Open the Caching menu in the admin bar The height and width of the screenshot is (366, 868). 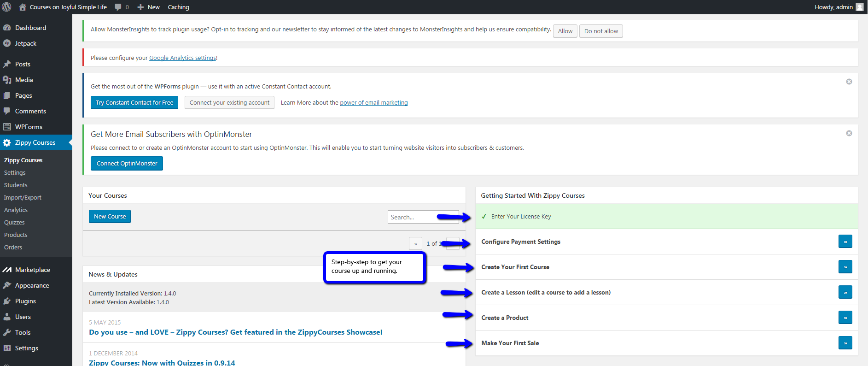178,7
